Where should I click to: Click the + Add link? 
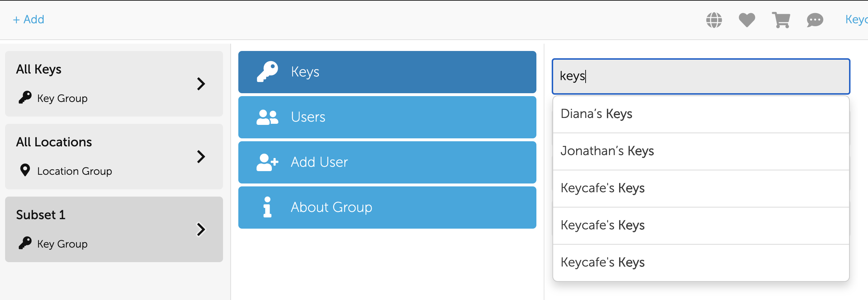click(x=28, y=19)
